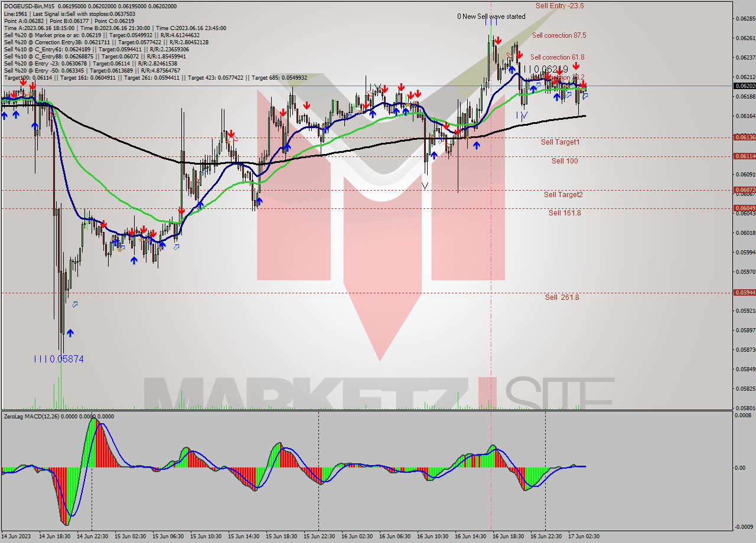Select the 'Correction Entry38: 0.0621711' line
This screenshot has width=756, height=543.
[106, 41]
